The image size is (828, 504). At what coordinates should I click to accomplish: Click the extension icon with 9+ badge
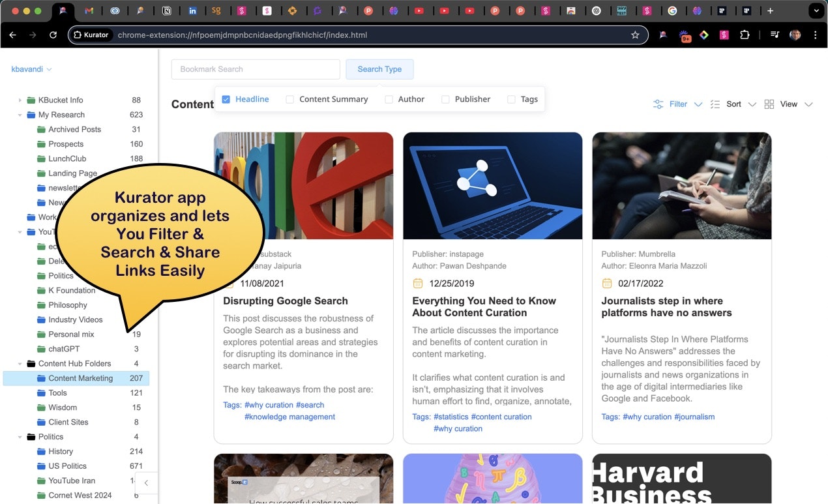click(x=685, y=36)
